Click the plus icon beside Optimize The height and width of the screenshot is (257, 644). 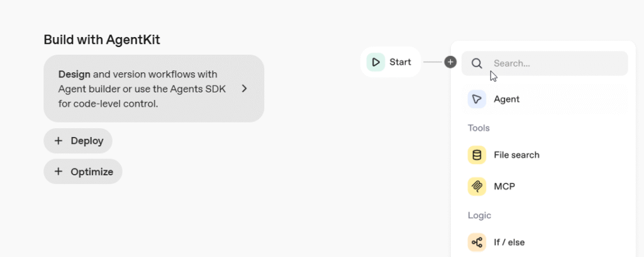(58, 172)
